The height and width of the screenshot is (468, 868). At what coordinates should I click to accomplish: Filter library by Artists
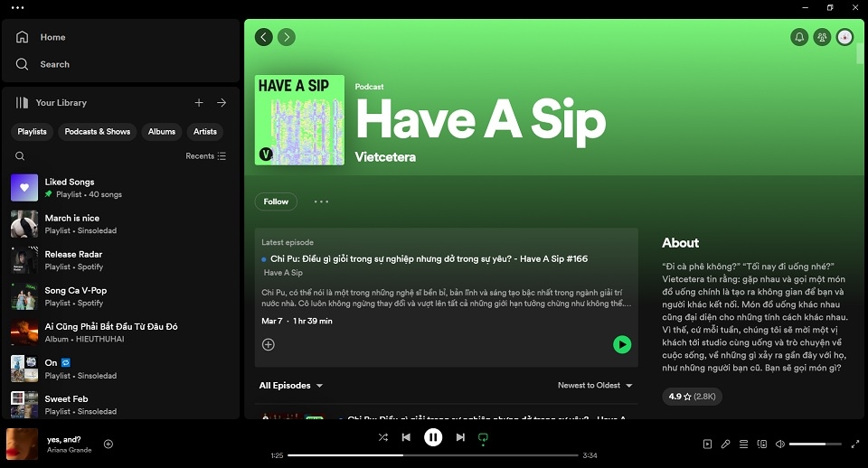pyautogui.click(x=205, y=132)
